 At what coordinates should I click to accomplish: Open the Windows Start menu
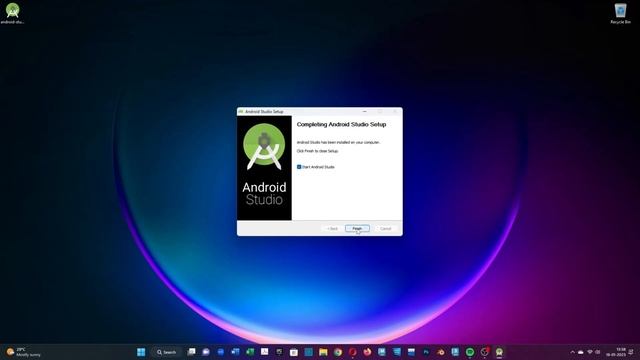pyautogui.click(x=141, y=352)
